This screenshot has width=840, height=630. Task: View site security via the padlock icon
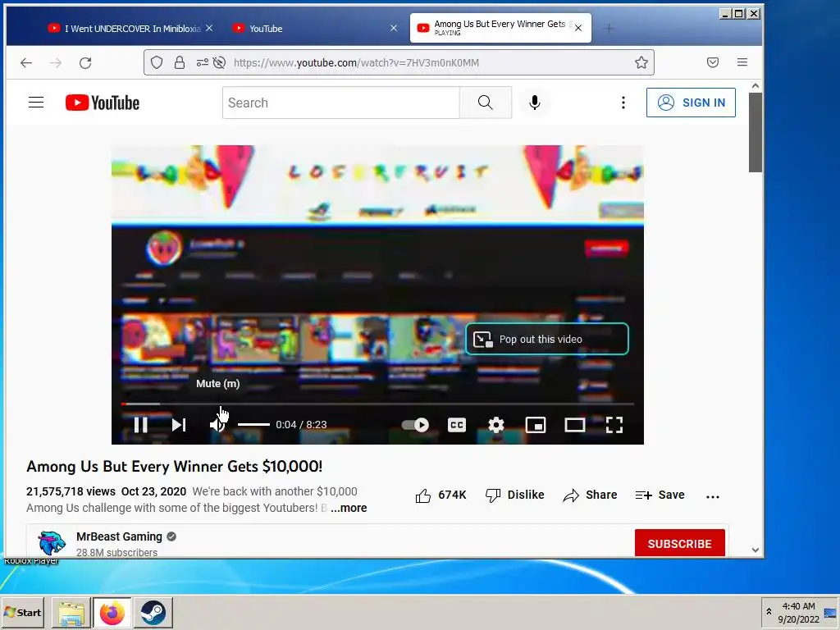tap(180, 62)
